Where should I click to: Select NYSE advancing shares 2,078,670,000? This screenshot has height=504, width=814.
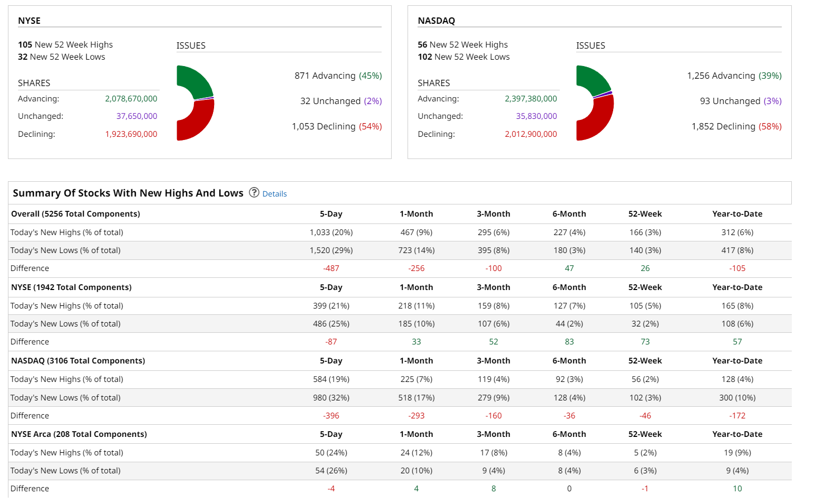point(131,99)
